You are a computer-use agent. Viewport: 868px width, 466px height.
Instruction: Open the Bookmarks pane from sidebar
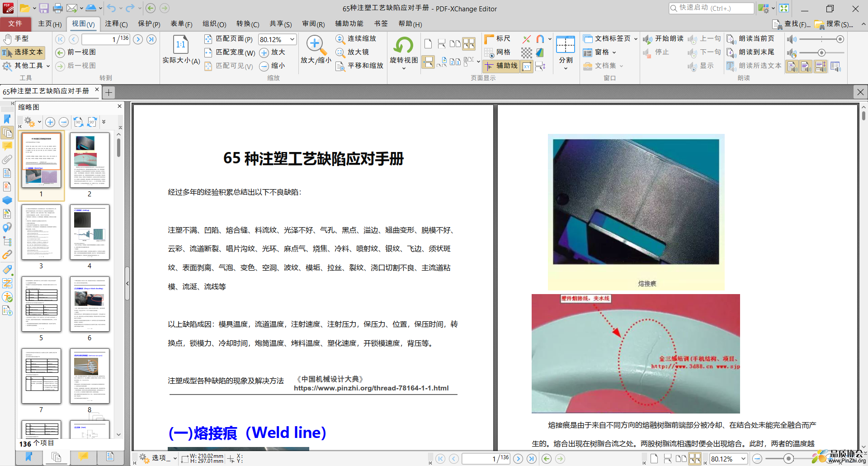(7, 119)
